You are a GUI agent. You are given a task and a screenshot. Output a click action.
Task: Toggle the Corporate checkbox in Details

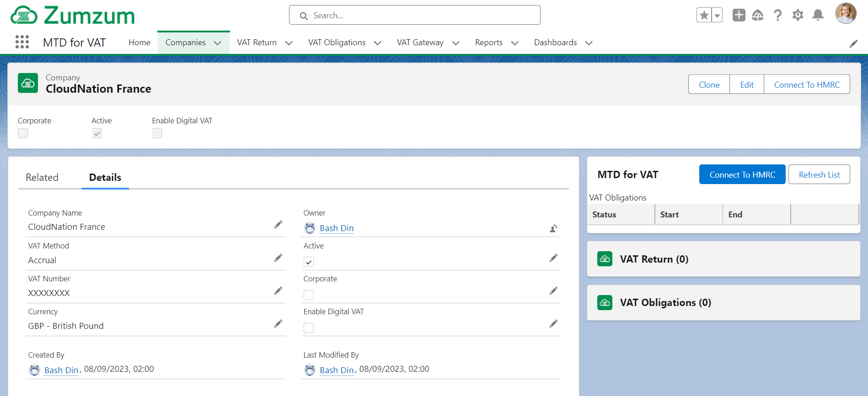click(309, 295)
